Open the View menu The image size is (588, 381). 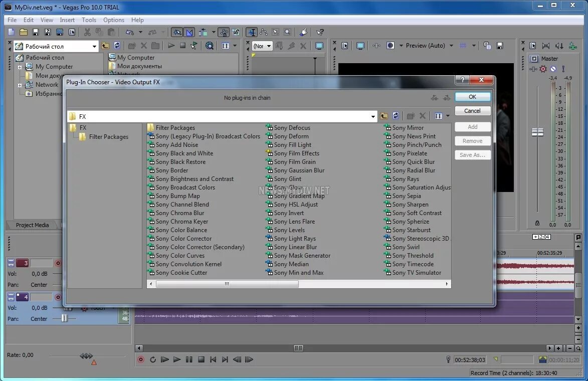(x=47, y=20)
